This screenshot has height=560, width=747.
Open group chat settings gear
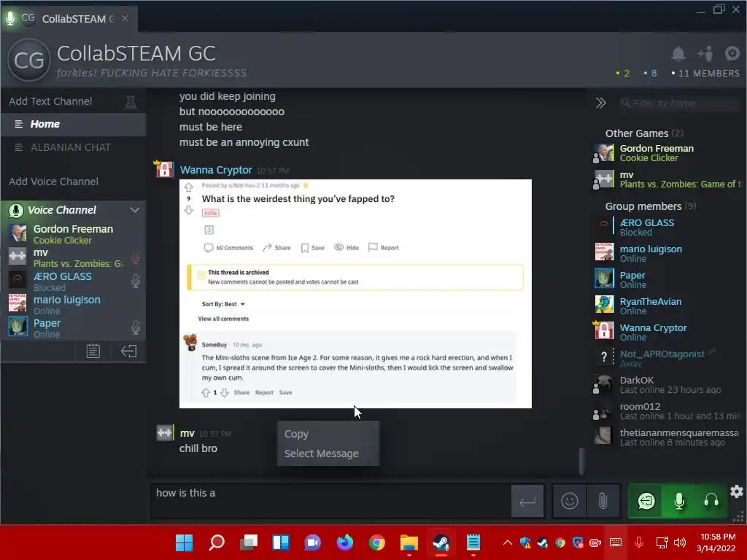click(732, 53)
